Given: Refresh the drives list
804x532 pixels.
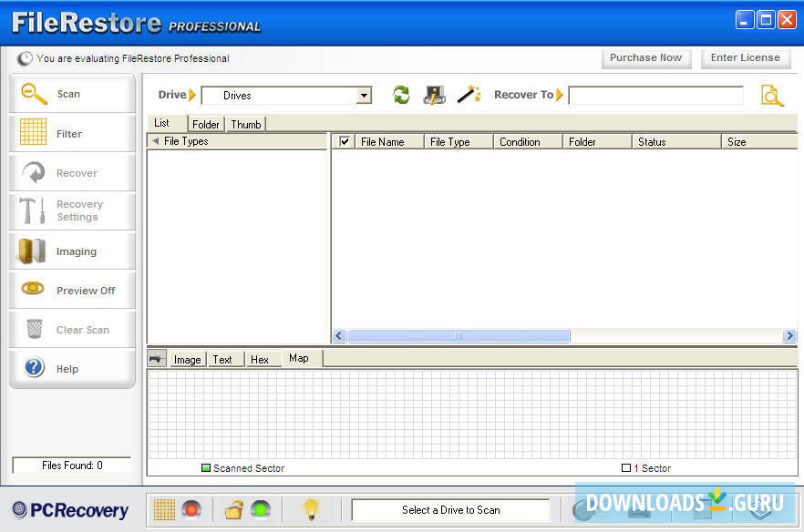Looking at the screenshot, I should click(x=401, y=94).
